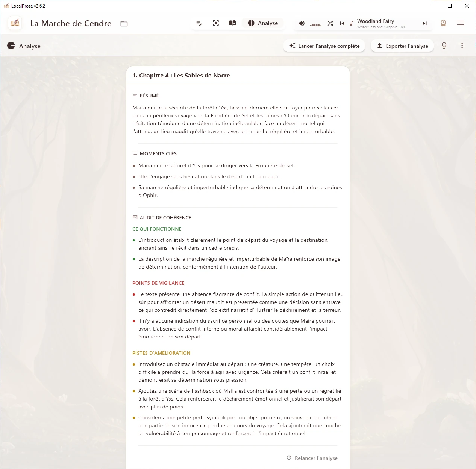Click the PISTES D'AMÉLIORATION label
Image resolution: width=476 pixels, height=469 pixels.
[x=161, y=353]
